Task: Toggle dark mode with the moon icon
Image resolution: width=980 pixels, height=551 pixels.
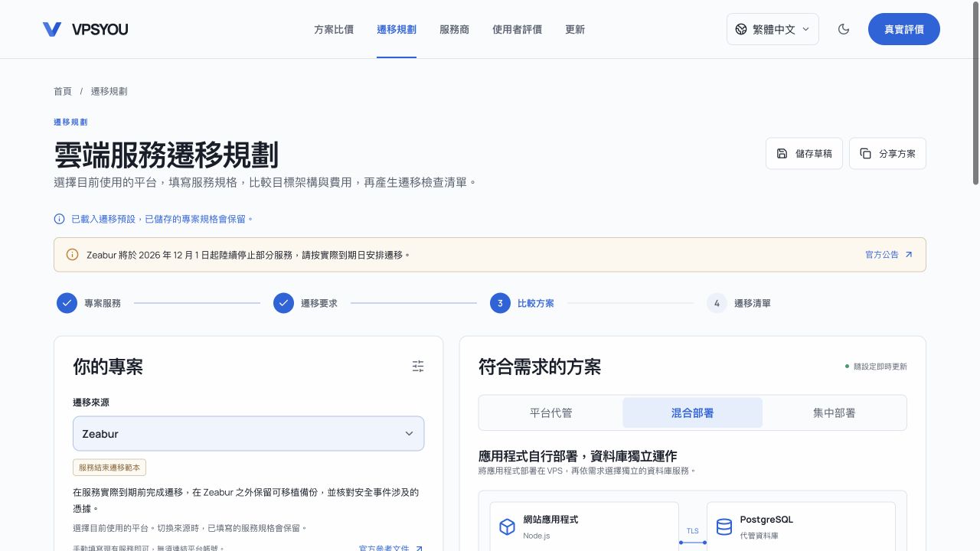Action: point(844,29)
